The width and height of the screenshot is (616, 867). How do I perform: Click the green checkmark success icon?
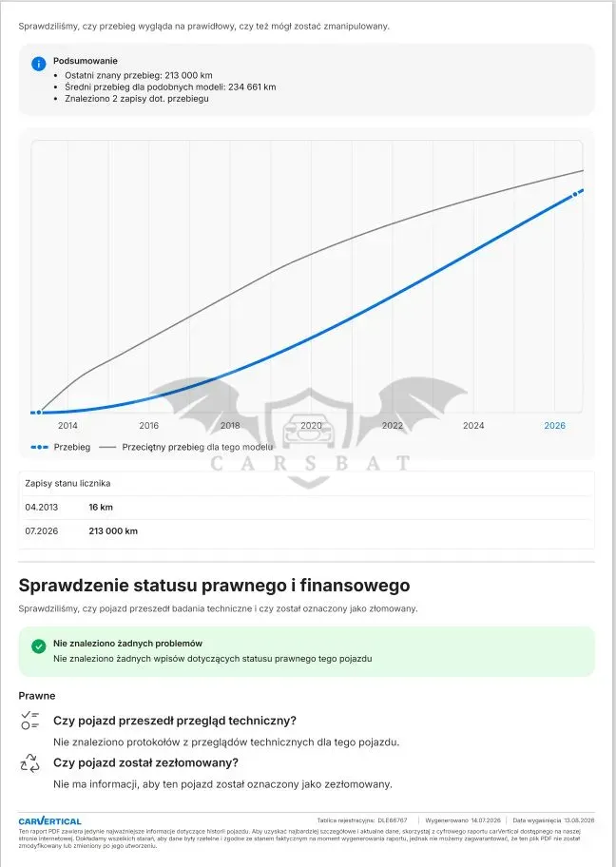39,645
